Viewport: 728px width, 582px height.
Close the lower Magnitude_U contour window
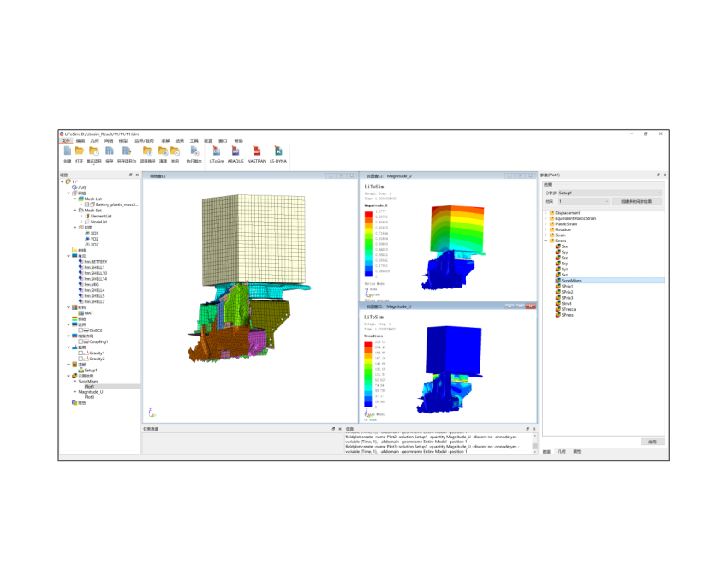(x=531, y=306)
